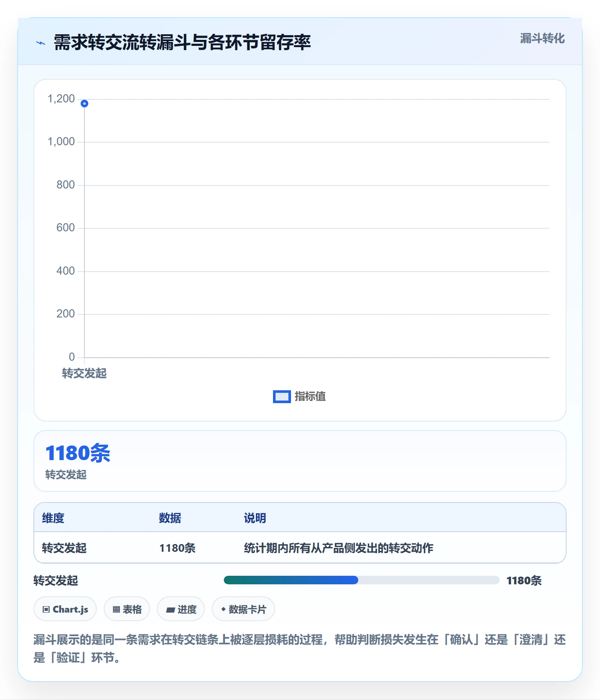The height and width of the screenshot is (700, 600).
Task: Select the 数据卡片 chip
Action: (243, 609)
